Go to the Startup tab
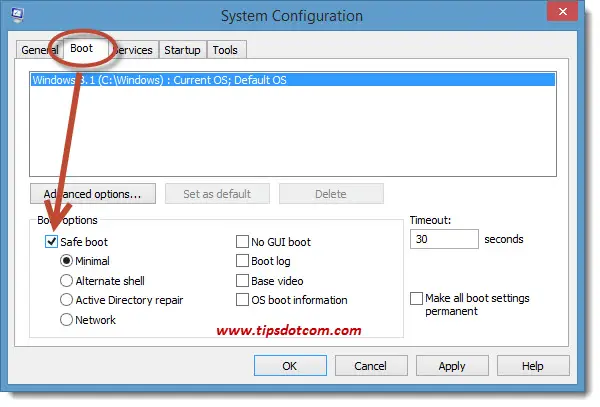The width and height of the screenshot is (600, 407). pyautogui.click(x=183, y=50)
